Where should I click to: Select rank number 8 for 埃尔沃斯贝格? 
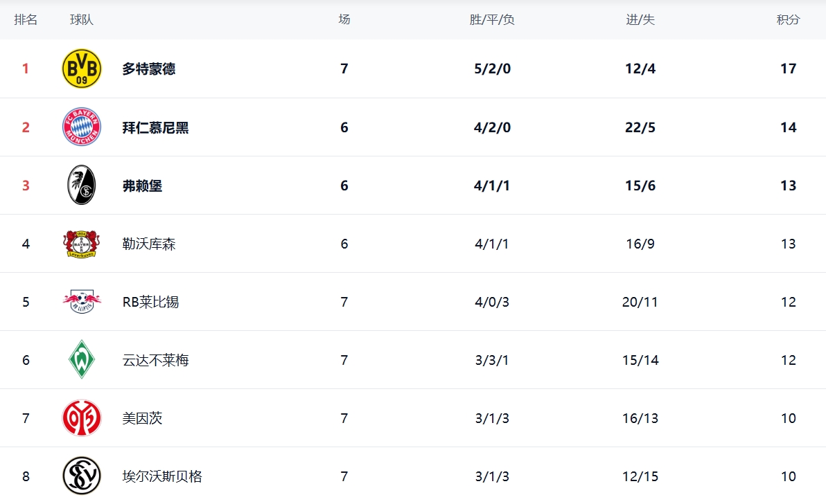pos(26,476)
